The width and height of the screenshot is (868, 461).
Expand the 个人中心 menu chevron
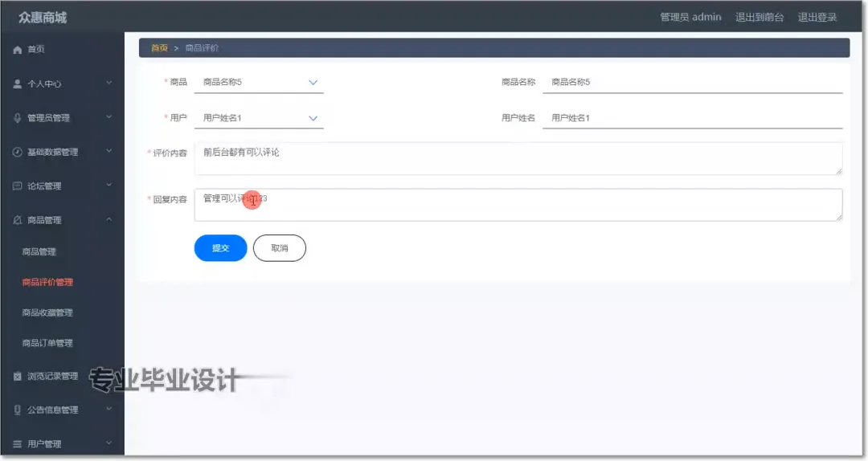pyautogui.click(x=109, y=83)
